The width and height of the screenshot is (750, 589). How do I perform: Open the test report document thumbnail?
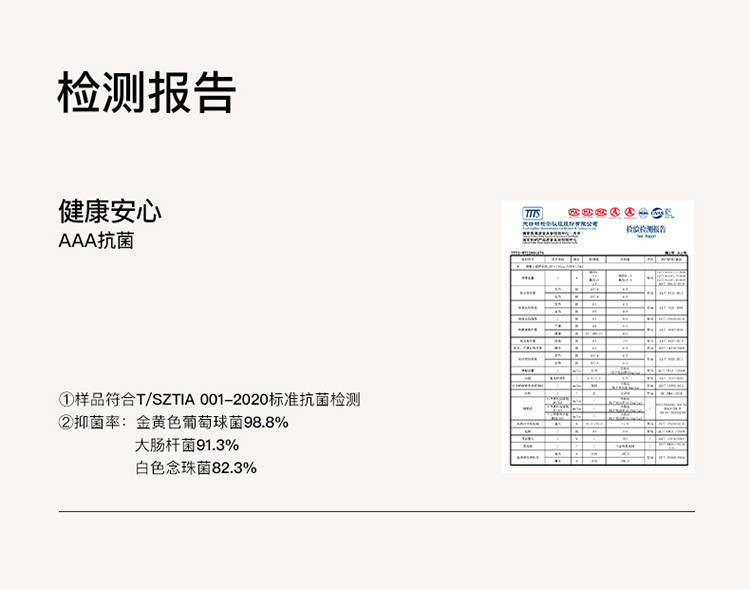(x=597, y=336)
